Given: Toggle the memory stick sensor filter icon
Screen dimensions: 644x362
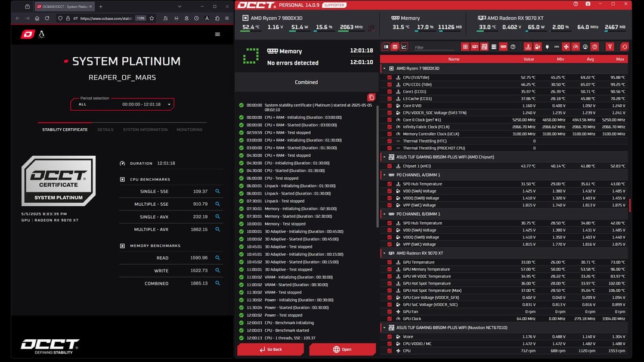Looking at the screenshot, I should (503, 47).
